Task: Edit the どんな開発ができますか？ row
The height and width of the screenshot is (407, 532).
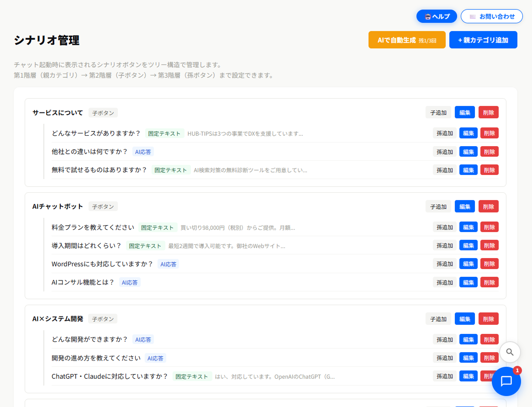Action: point(468,339)
